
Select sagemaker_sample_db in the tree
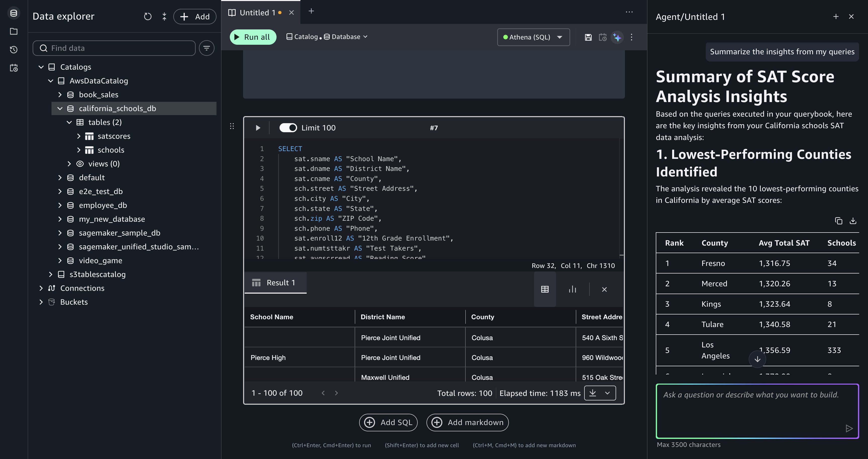coord(119,233)
